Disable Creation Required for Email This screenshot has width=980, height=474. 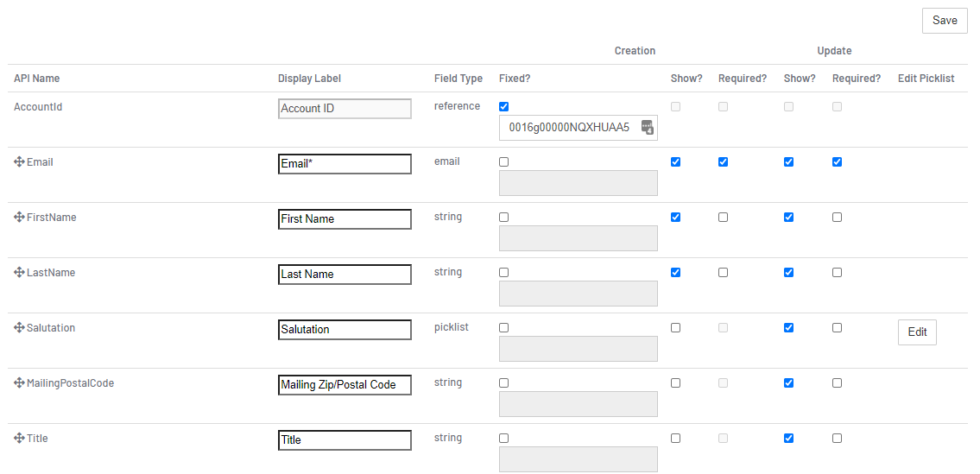(x=723, y=162)
